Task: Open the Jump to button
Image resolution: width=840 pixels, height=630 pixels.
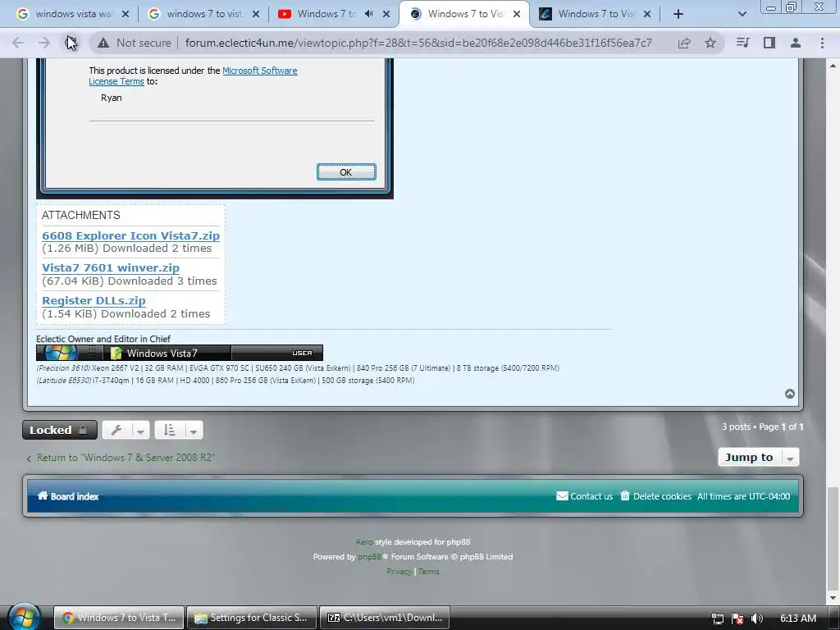Action: pyautogui.click(x=749, y=457)
